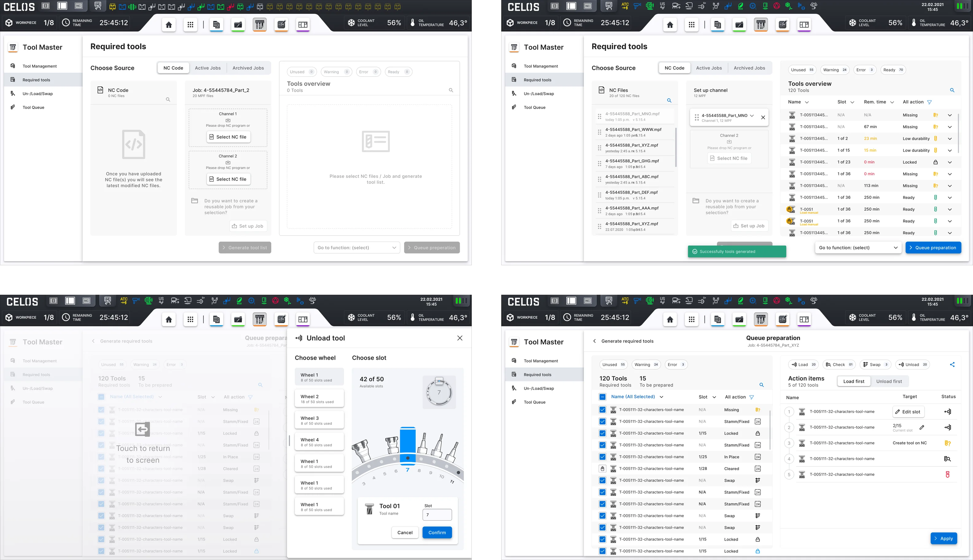Click the load status icon of action item 1

point(948,411)
